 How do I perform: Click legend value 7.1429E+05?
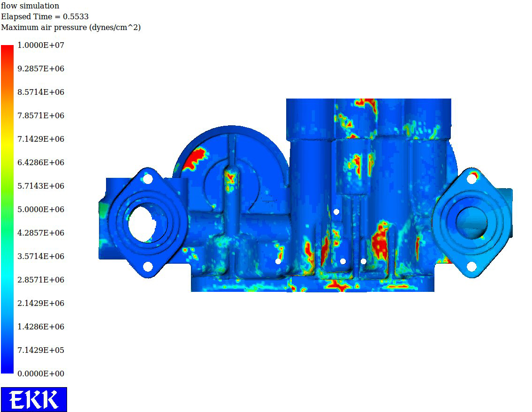pos(41,350)
